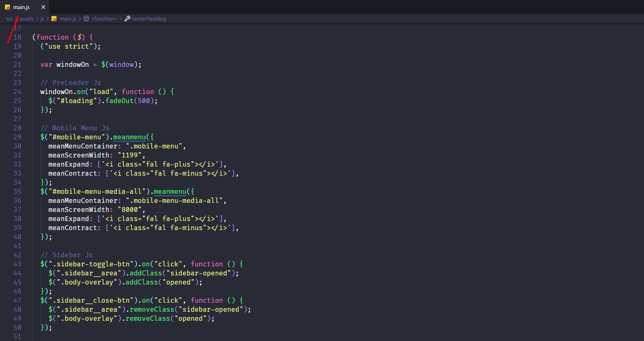The image size is (644, 341).
Task: Click the ".mobile-menu-media-all" container string
Action: coord(174,200)
